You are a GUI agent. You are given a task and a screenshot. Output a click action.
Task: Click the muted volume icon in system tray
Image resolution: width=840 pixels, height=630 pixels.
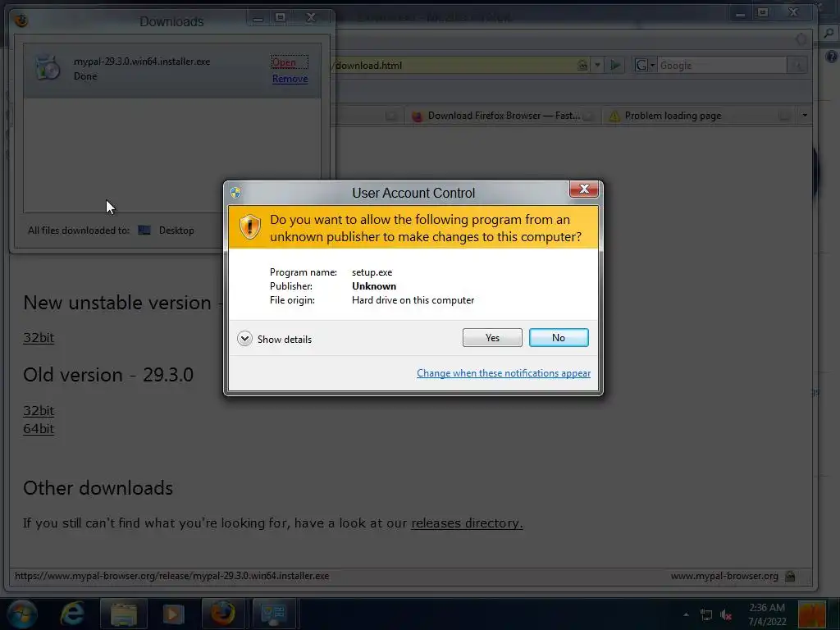pyautogui.click(x=726, y=615)
